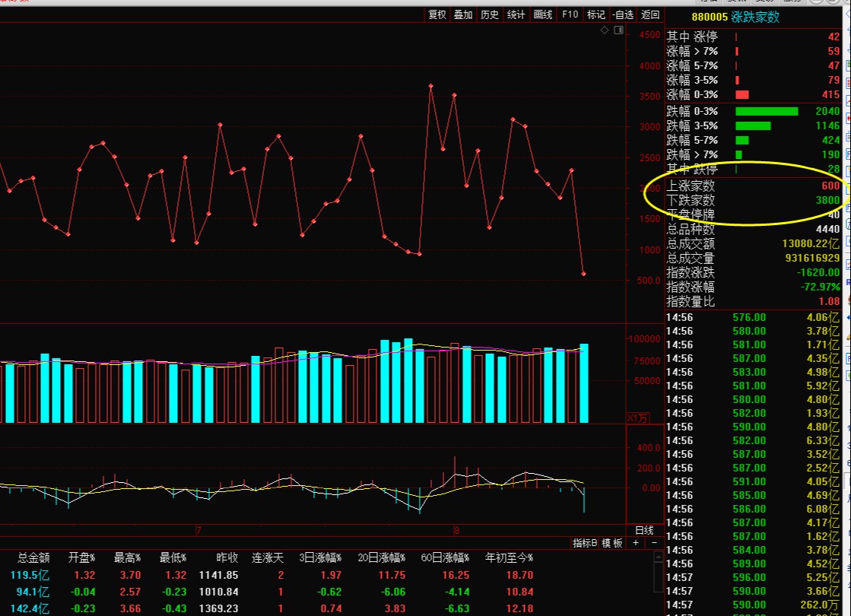The image size is (851, 616).
Task: Click 标记 in the chart toolbar
Action: [596, 14]
